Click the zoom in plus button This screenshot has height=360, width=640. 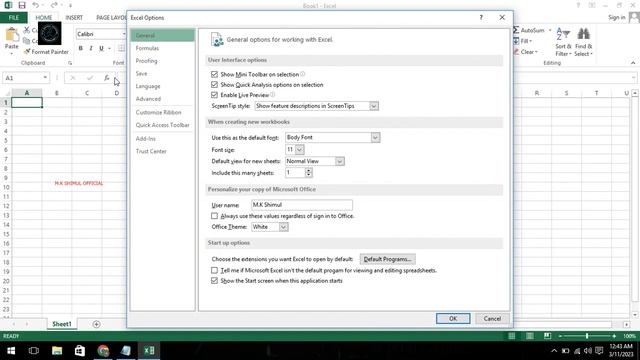point(614,336)
